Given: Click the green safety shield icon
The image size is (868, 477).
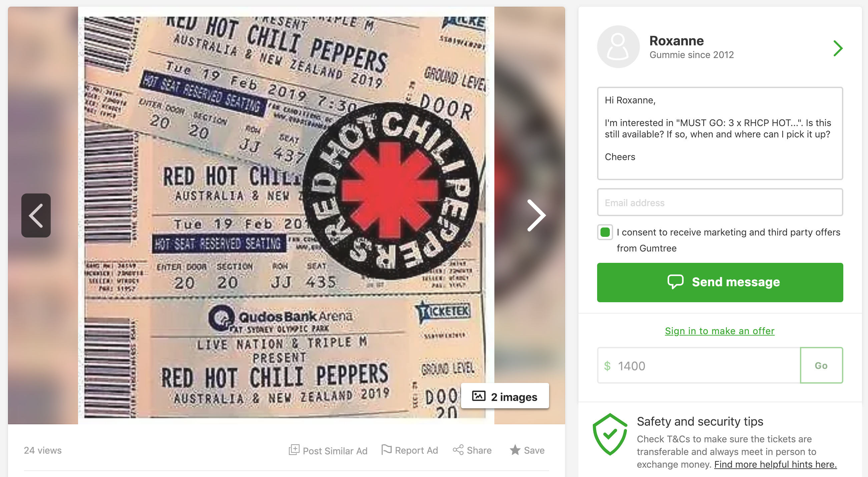Looking at the screenshot, I should (609, 434).
